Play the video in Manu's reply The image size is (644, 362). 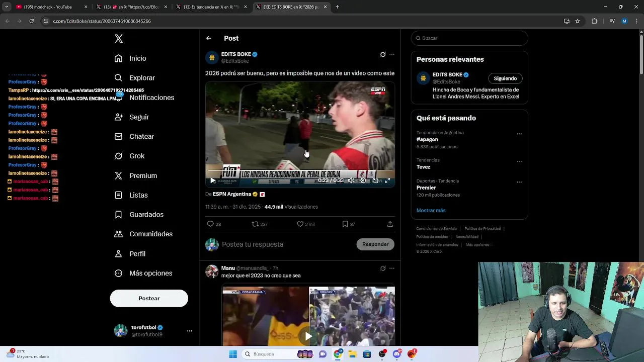coord(308,336)
